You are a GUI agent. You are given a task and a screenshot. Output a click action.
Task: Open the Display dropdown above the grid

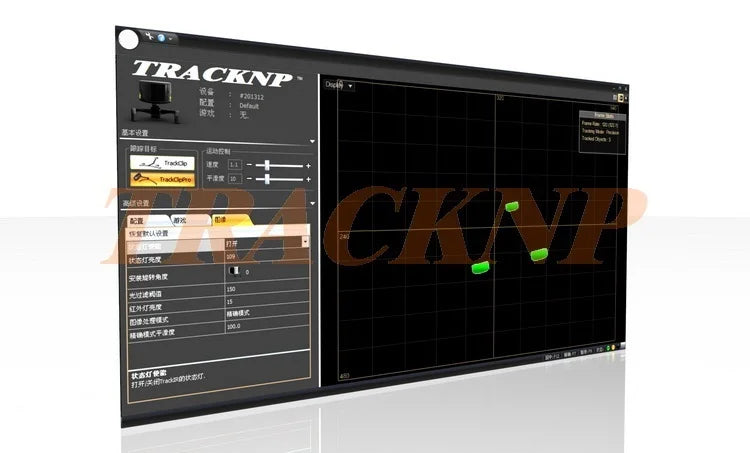point(340,85)
